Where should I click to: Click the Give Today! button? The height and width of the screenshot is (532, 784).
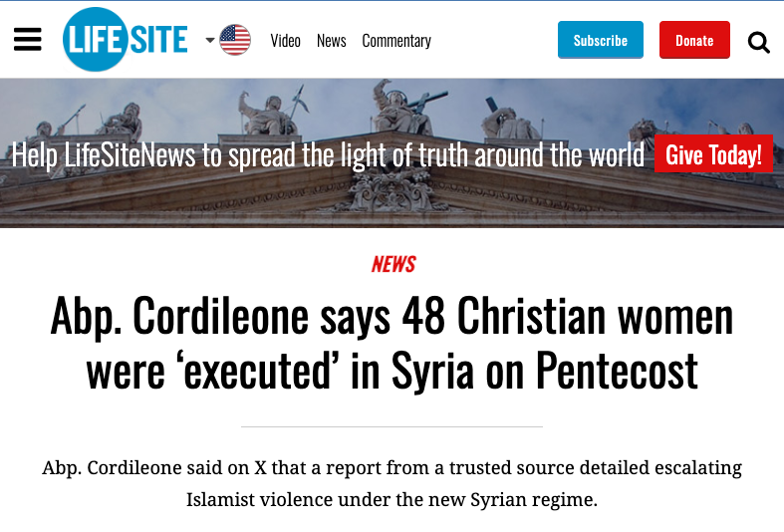point(713,153)
